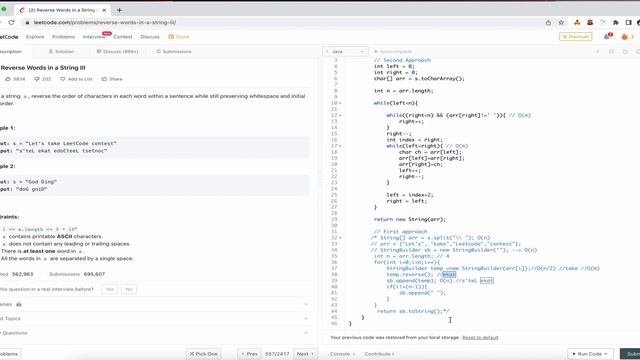Screen dimensions: 640x360
Task: Click the return new String(arr); code line
Action: click(x=410, y=219)
